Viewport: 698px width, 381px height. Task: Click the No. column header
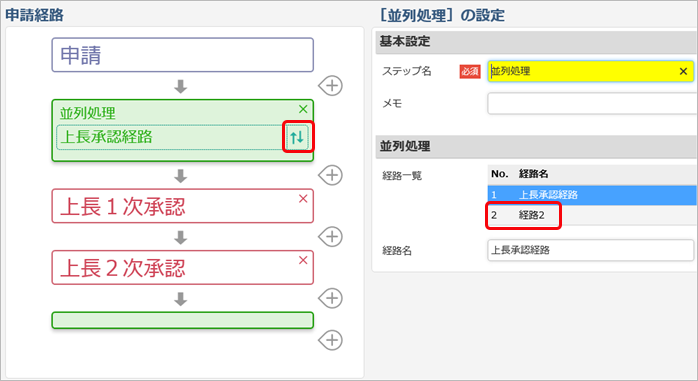tap(499, 174)
